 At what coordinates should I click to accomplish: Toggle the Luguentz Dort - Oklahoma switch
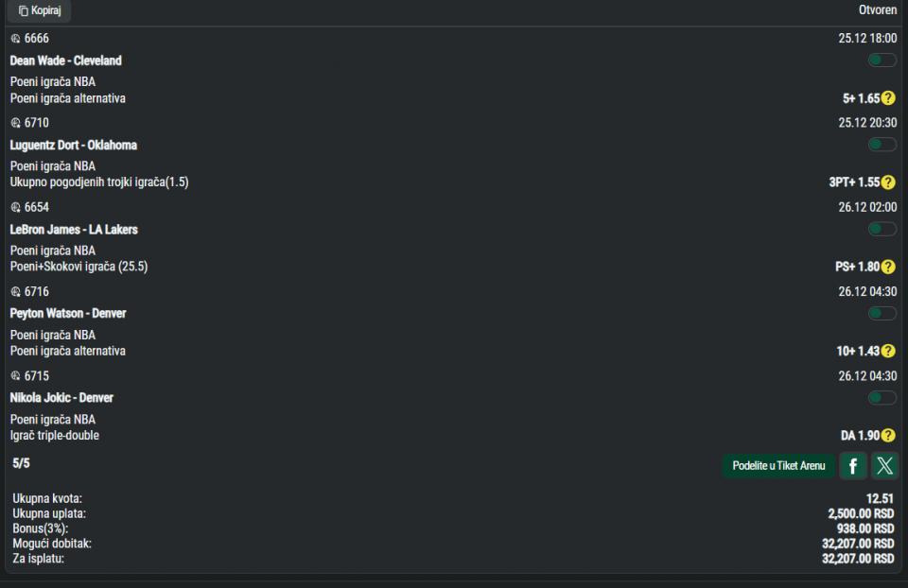pos(882,145)
